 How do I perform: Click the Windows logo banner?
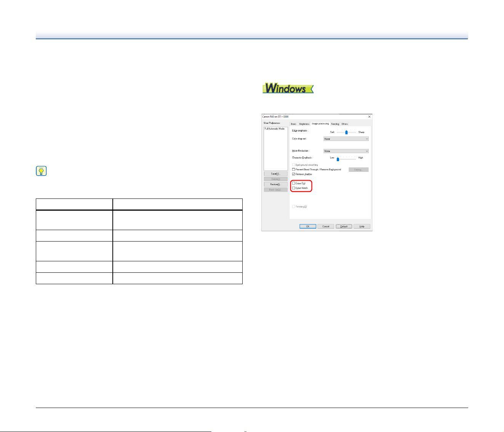click(x=288, y=88)
